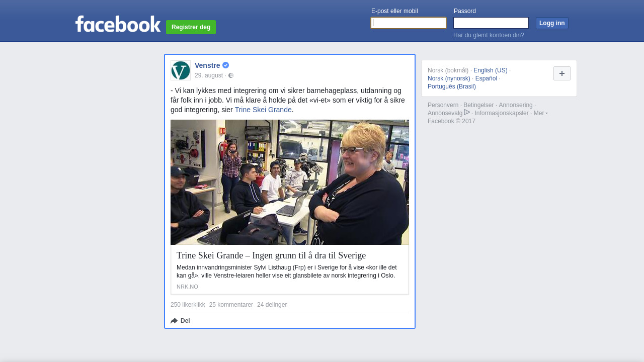Click the blue verified badge next to Venstre
The height and width of the screenshot is (362, 644).
tap(226, 65)
